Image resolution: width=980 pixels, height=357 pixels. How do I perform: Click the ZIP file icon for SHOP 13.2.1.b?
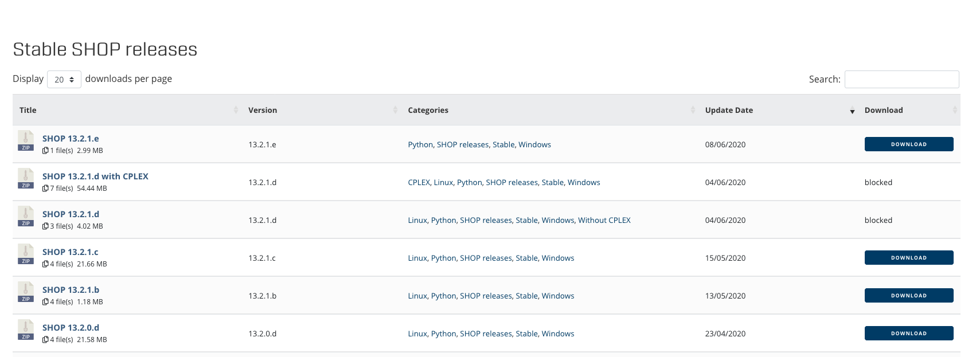[26, 292]
